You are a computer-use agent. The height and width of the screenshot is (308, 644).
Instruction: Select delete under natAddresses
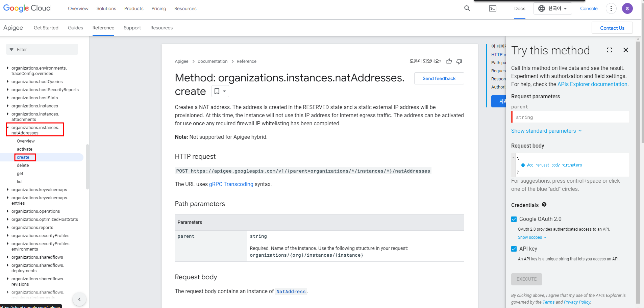23,165
